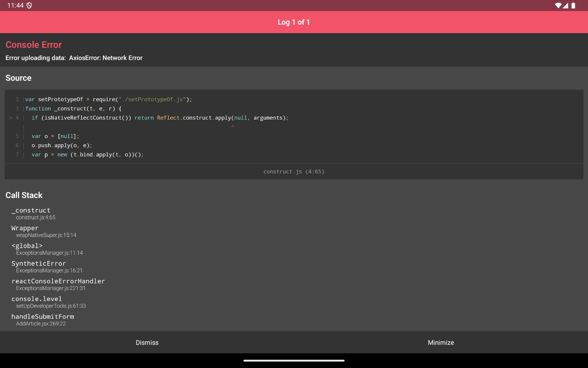Click the 'o.push.apply(o, e);' line
588x368 pixels.
point(62,145)
